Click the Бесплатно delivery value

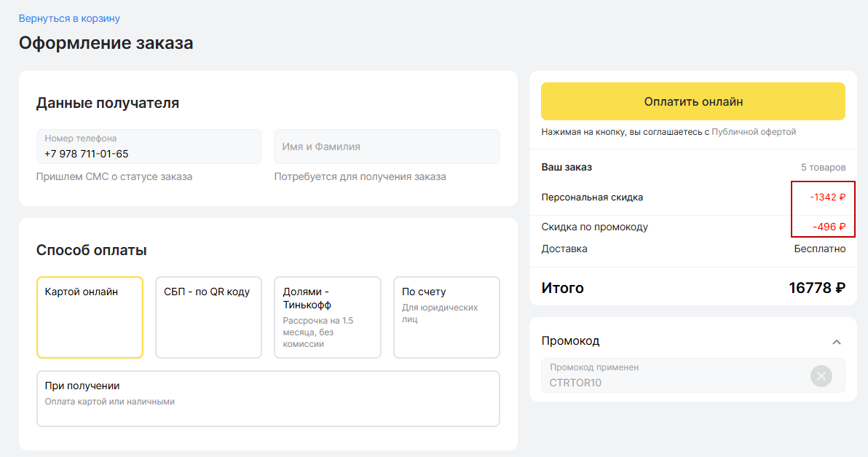819,249
